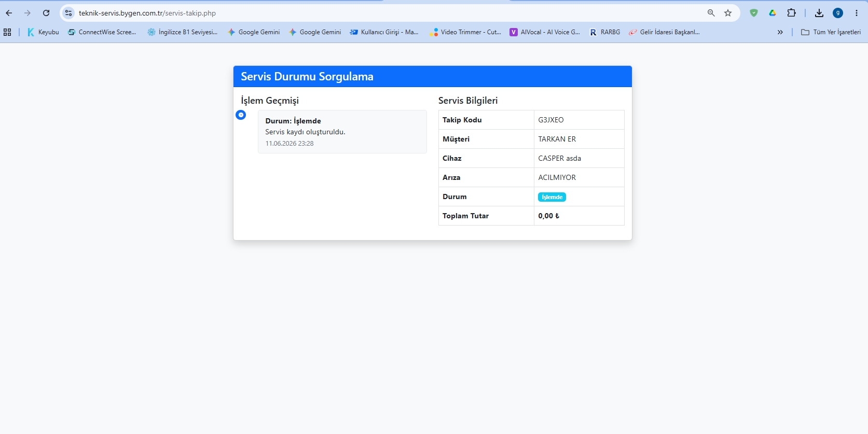Click the green shield extension icon
The image size is (868, 434).
click(754, 13)
